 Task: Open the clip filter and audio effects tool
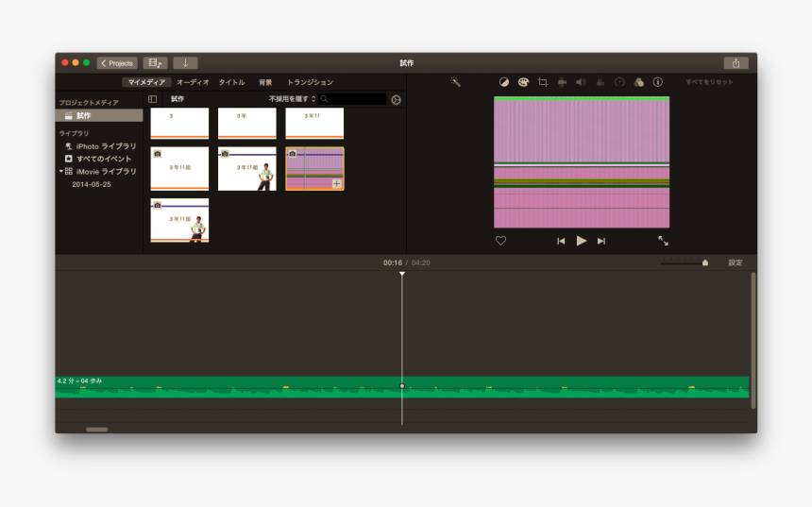638,82
